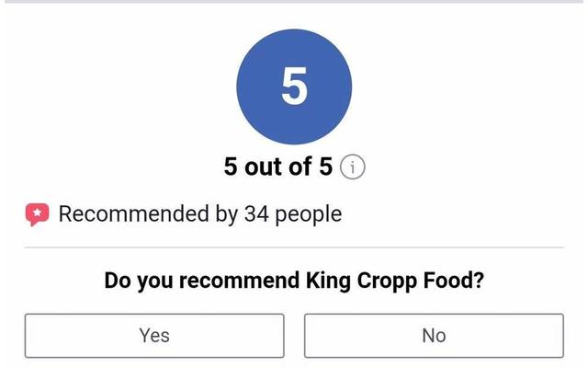Click the word Recommended next to the pink icon
The image size is (588, 368).
coord(133,214)
